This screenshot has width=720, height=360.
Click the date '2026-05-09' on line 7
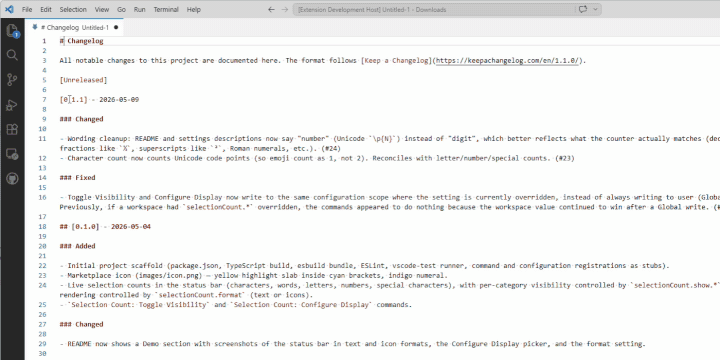[119, 100]
